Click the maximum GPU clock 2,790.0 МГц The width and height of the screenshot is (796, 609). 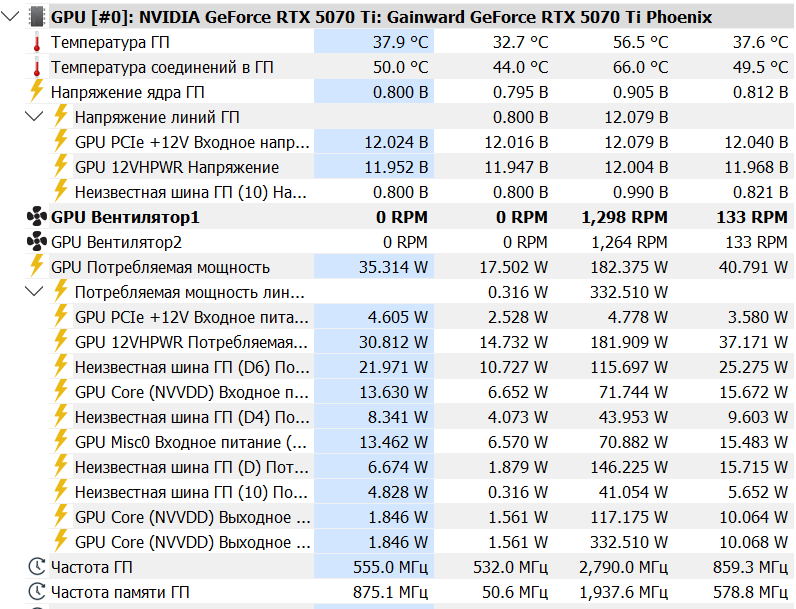click(624, 567)
